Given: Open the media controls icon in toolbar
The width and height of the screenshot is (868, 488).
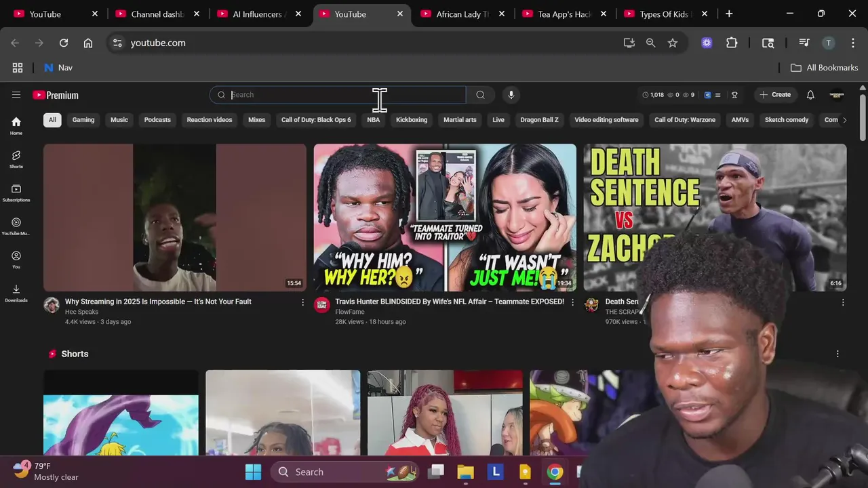Looking at the screenshot, I should [804, 43].
